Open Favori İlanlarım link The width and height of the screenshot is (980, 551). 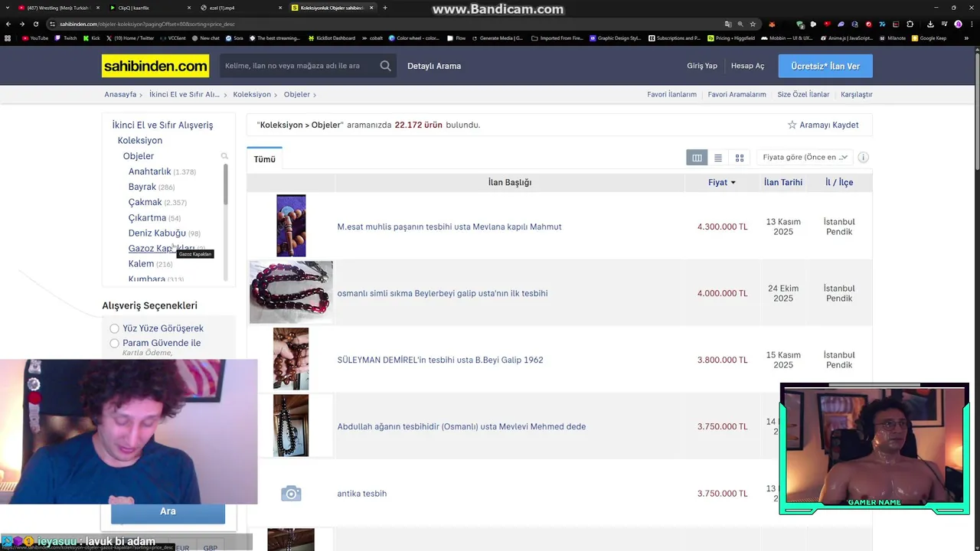(x=671, y=95)
